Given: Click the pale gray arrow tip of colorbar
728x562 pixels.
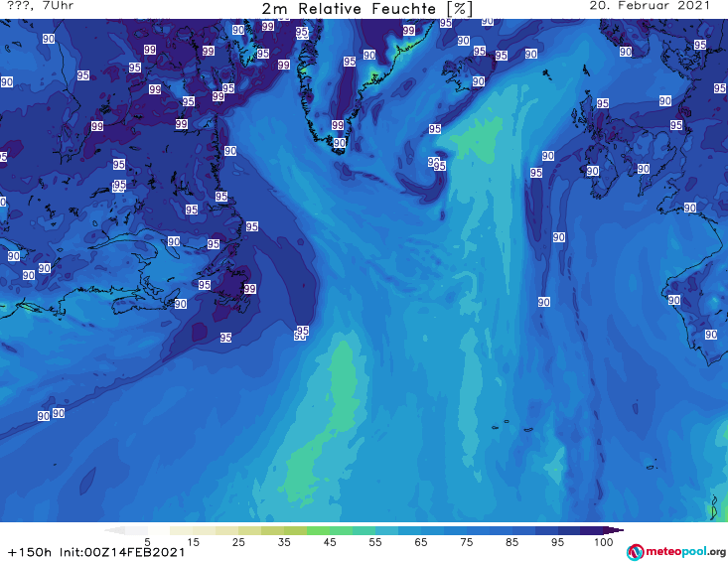Looking at the screenshot, I should point(114,530).
